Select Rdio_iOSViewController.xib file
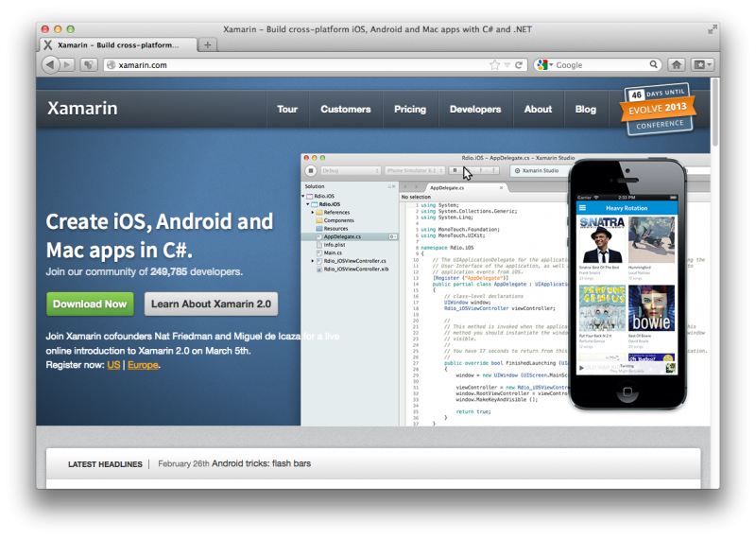This screenshot has width=756, height=539. [356, 269]
